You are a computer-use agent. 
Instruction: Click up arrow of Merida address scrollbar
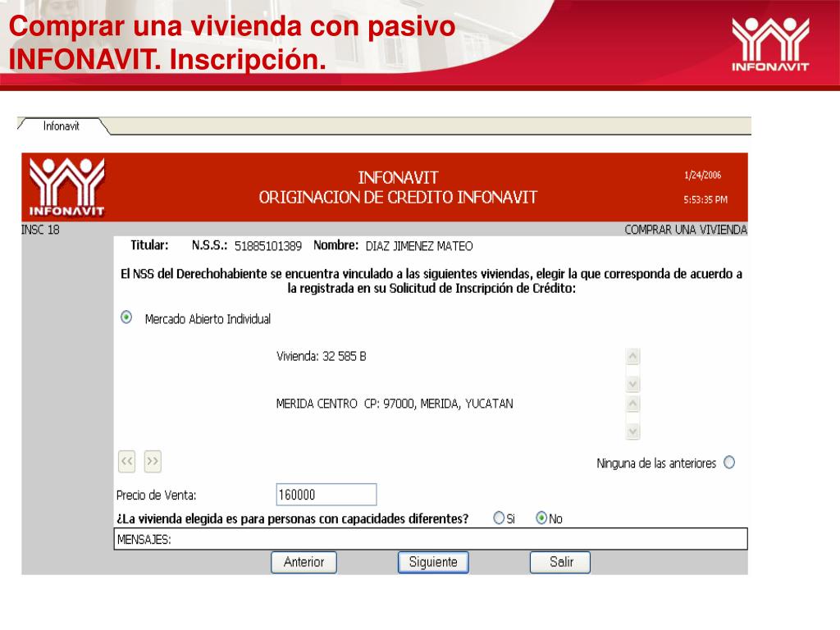(632, 404)
